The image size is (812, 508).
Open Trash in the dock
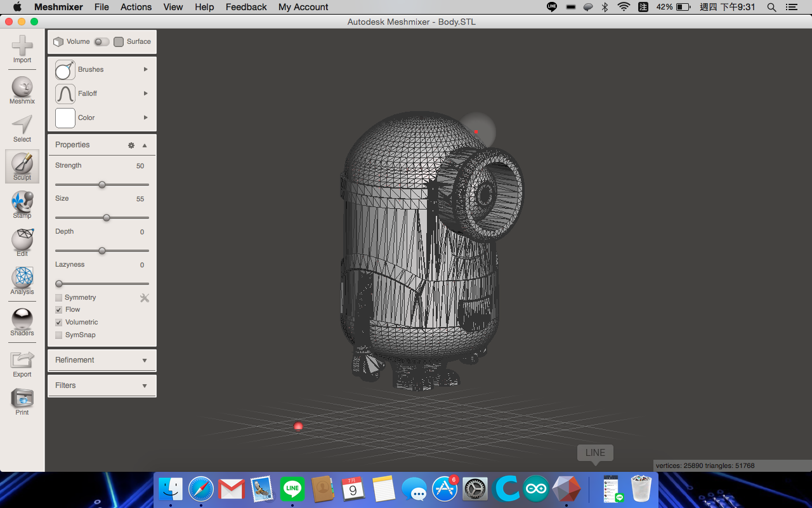[x=641, y=489]
